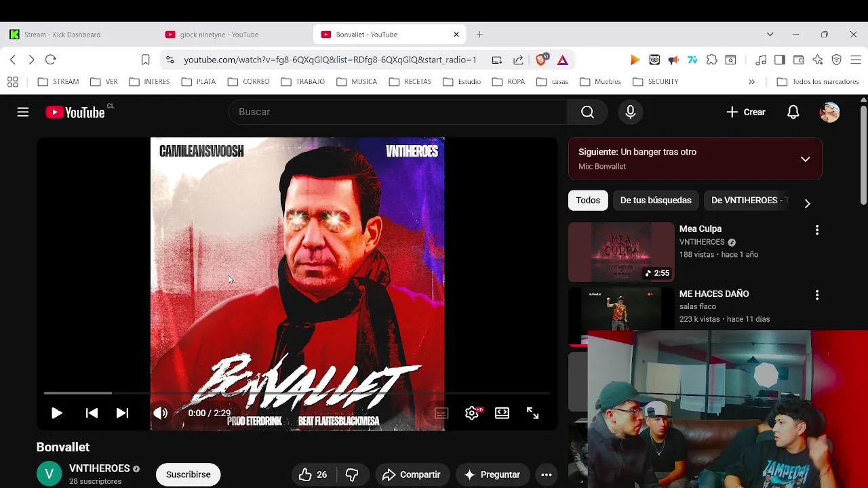Click the search magnifier button
The height and width of the screenshot is (488, 868).
point(587,112)
